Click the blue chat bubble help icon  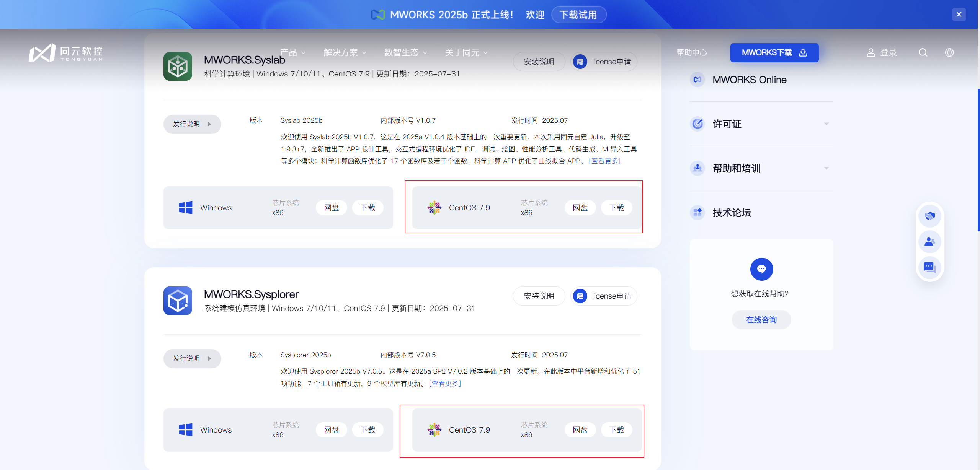pyautogui.click(x=761, y=269)
